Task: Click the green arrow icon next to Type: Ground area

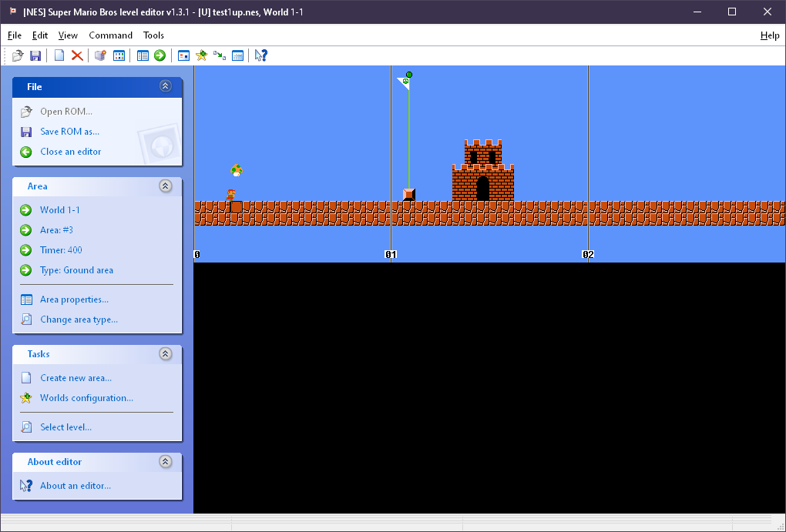Action: coord(26,270)
